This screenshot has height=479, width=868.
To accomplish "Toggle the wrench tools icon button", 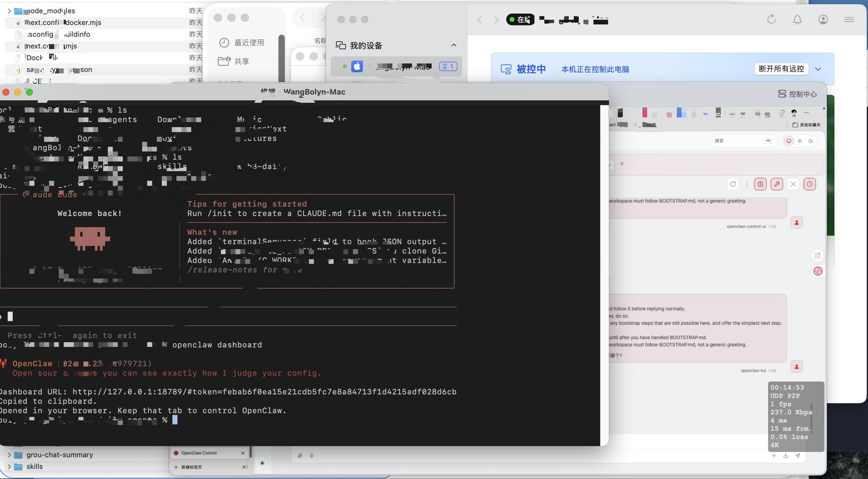I will click(x=777, y=184).
